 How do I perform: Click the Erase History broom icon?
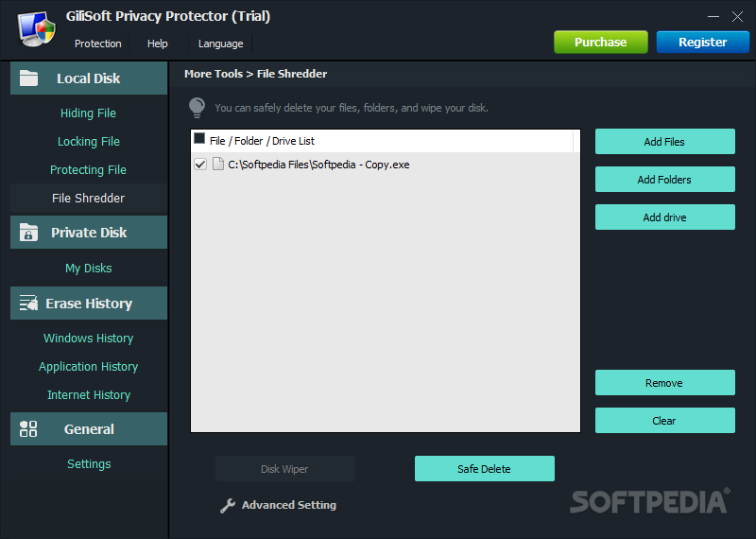click(x=28, y=303)
